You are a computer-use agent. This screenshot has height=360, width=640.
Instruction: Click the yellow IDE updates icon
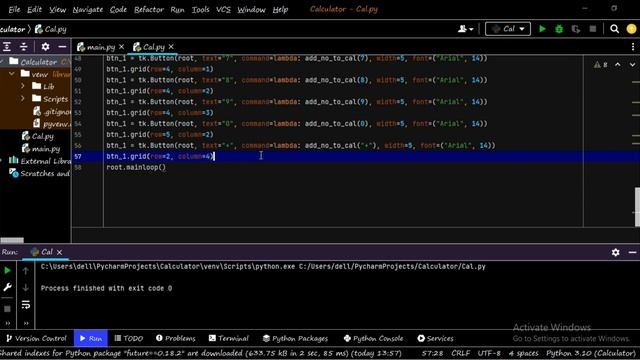[631, 29]
